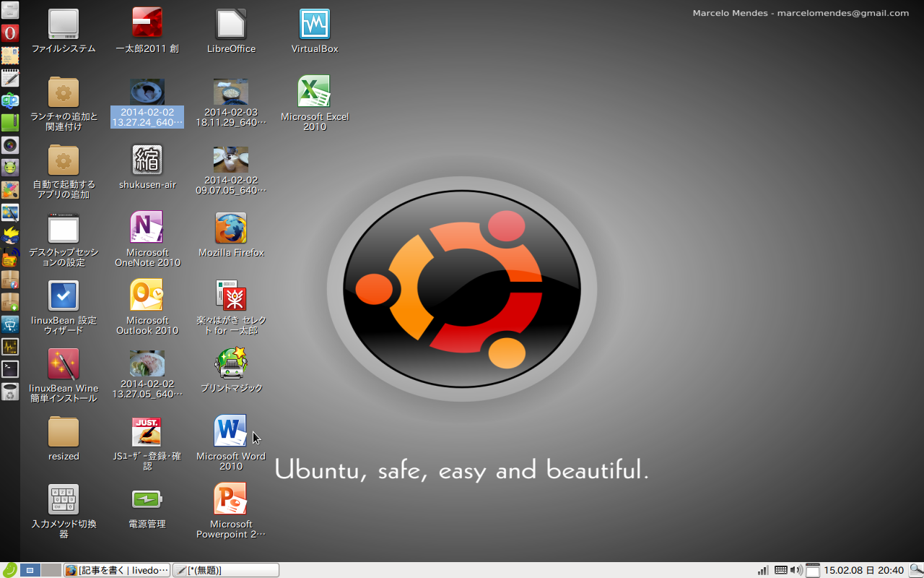Screen dimensions: 924x578
Task: Launch VirtualBox from the desktop
Action: tap(315, 25)
